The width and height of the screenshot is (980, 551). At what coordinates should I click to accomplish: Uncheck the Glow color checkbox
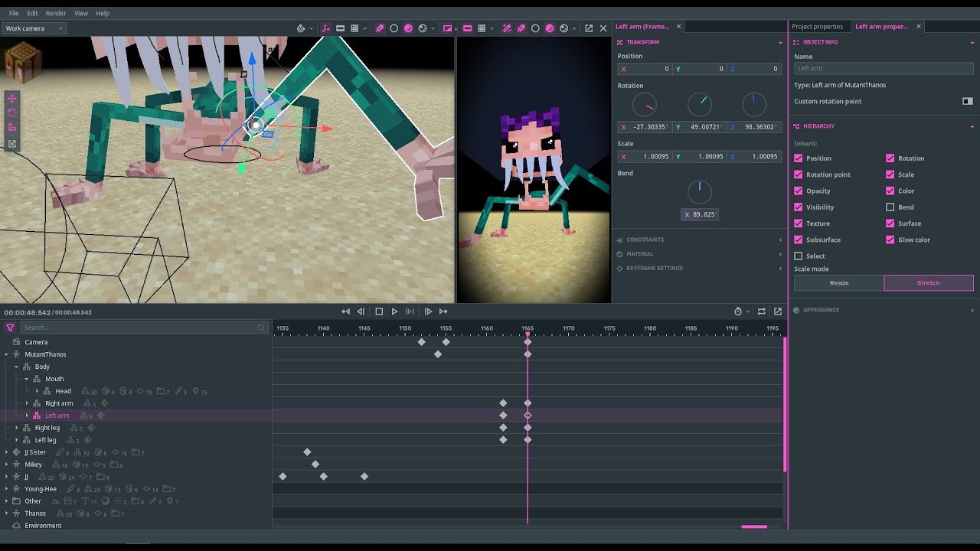[890, 240]
